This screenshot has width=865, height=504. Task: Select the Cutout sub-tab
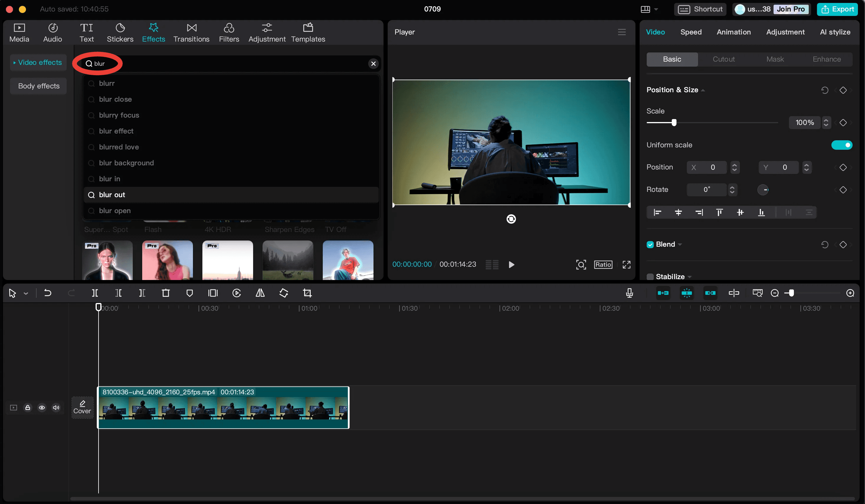724,59
